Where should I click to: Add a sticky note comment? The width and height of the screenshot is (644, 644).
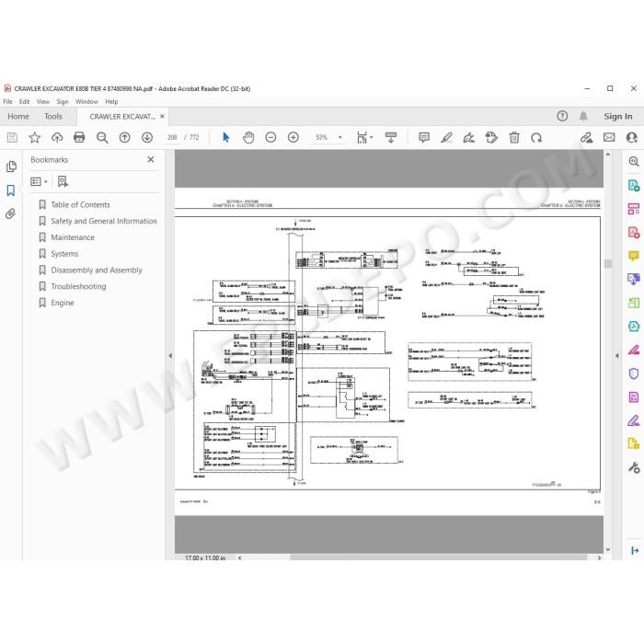[x=424, y=137]
